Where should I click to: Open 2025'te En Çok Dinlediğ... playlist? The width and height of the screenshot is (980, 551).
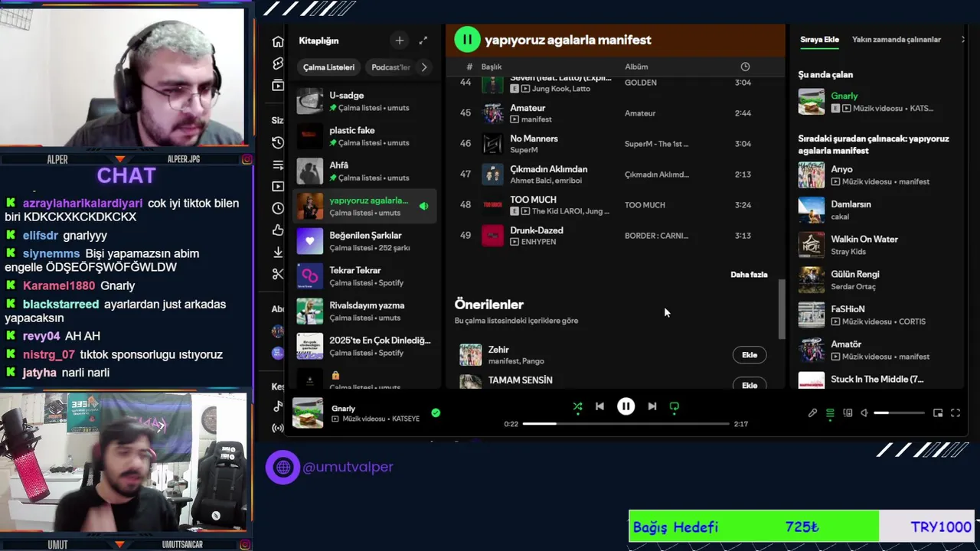pyautogui.click(x=364, y=346)
